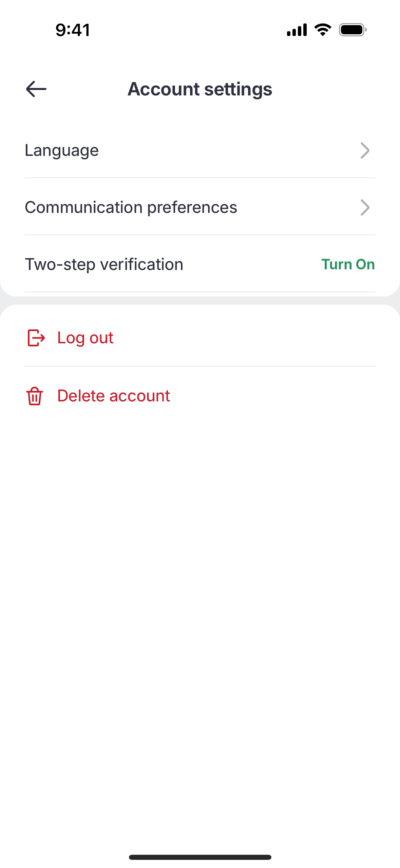
Task: Click the red trash can icon
Action: tap(35, 396)
